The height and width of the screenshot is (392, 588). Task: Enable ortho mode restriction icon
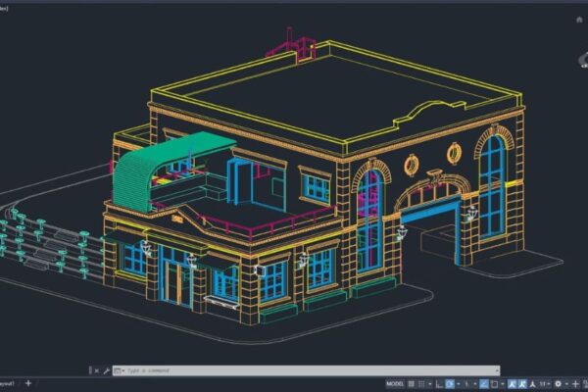(438, 384)
